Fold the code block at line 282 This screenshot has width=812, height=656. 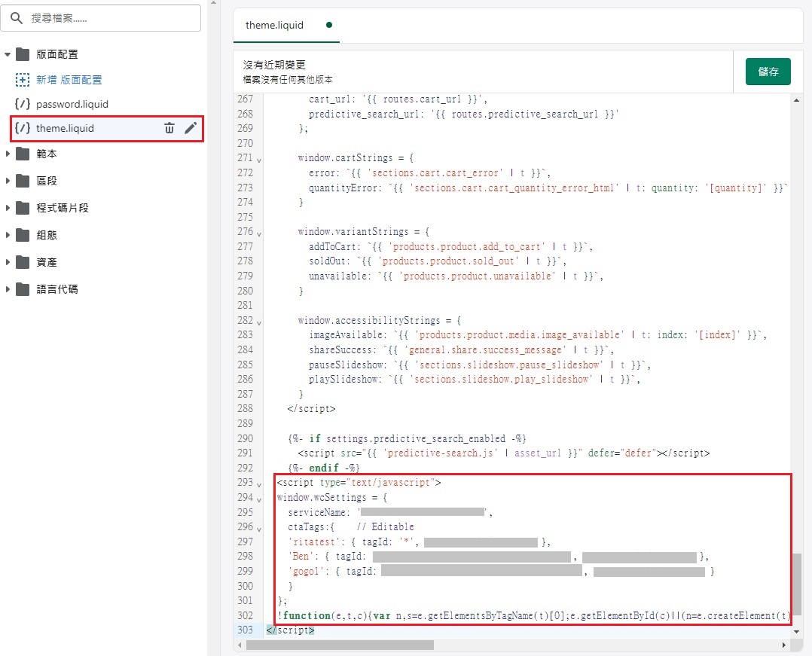point(260,321)
